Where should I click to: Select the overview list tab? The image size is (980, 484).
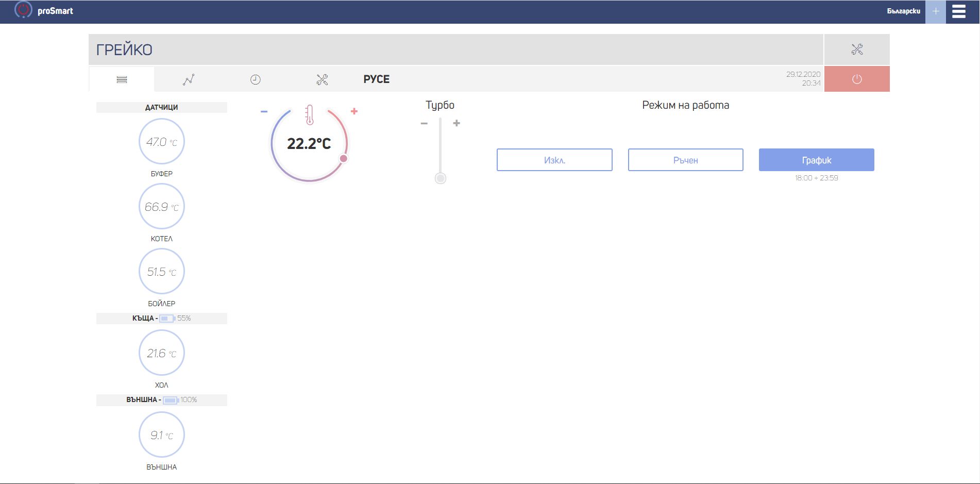point(122,79)
